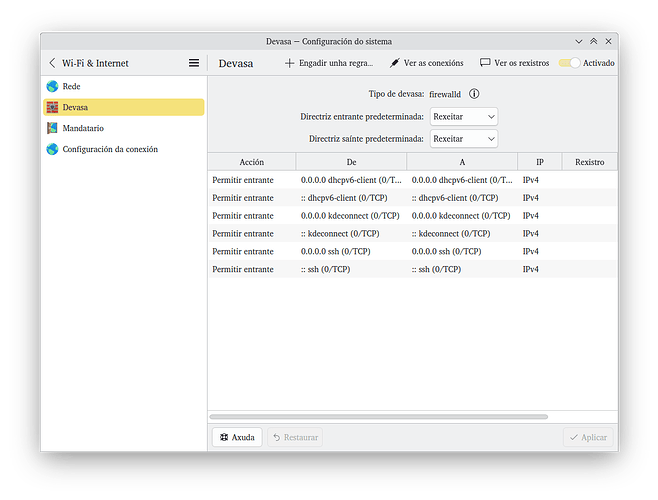Select the Devasa firewall icon
Screen dimensions: 658x500
(x=52, y=107)
